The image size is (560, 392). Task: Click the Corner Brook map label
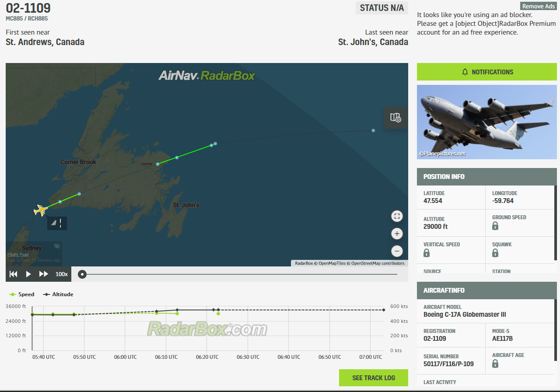pos(78,162)
